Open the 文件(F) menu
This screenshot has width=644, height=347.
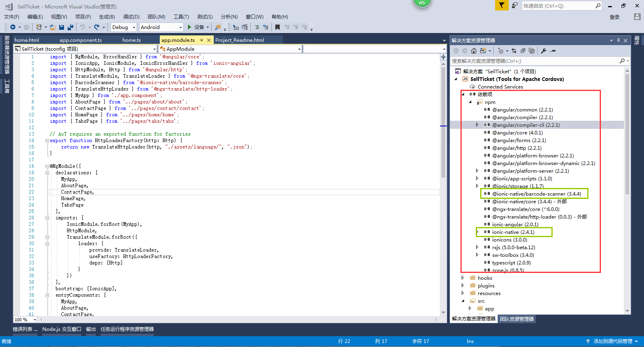coord(12,17)
